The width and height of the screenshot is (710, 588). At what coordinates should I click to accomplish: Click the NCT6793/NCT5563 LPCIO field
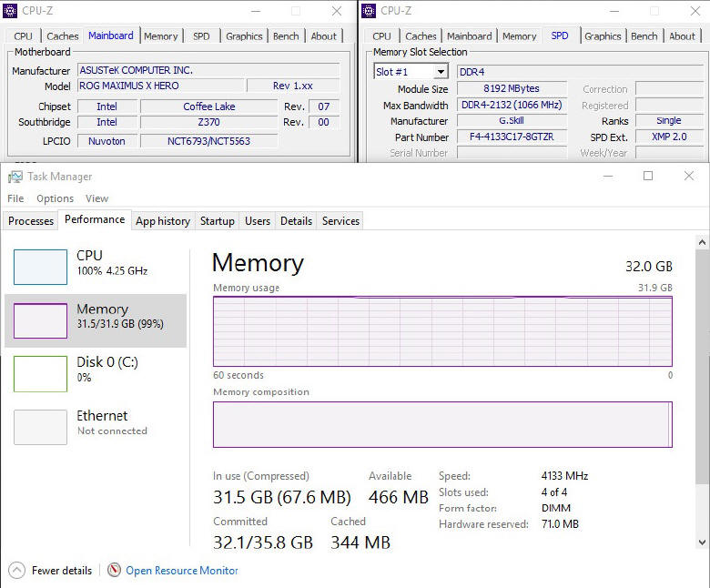(209, 141)
